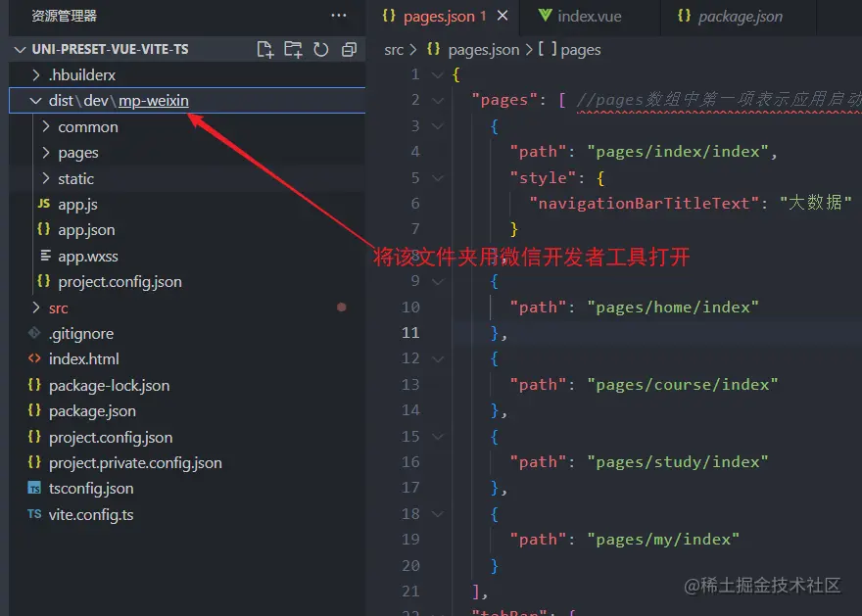Click the src breadcrumb segment

[x=394, y=50]
